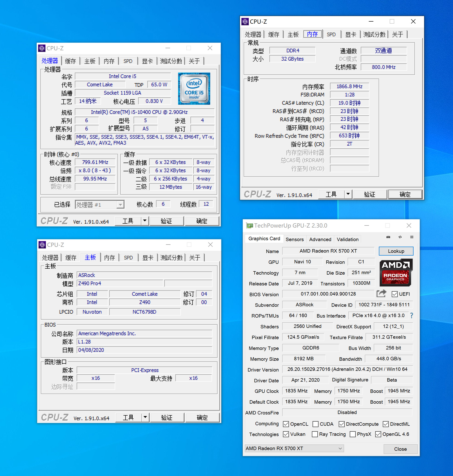
Task: Switch to the Sensors tab in GPU-Z
Action: 295,239
